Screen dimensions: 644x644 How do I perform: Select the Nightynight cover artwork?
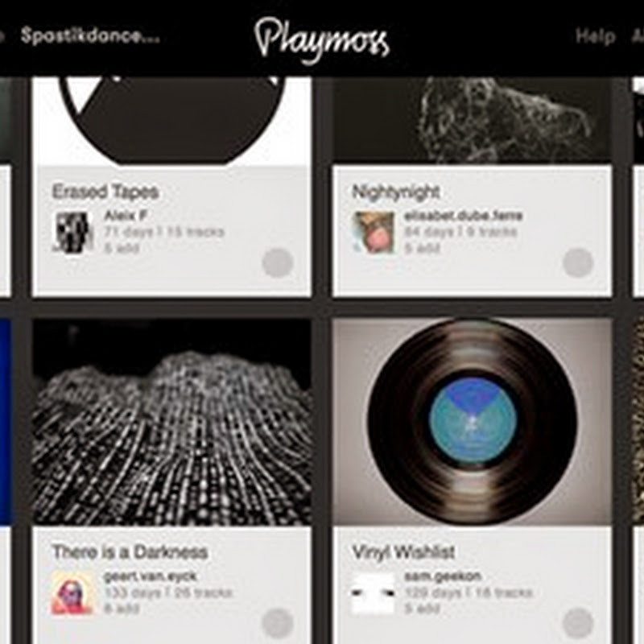coord(473,120)
